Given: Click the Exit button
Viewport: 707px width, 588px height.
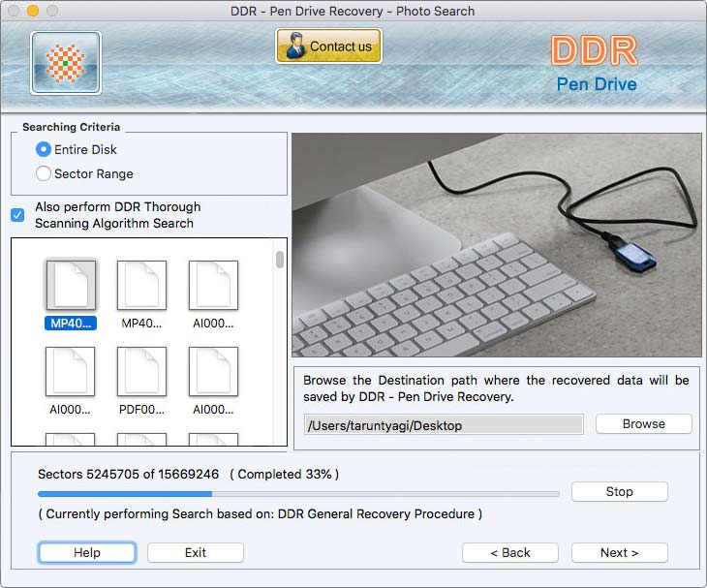Looking at the screenshot, I should (196, 553).
